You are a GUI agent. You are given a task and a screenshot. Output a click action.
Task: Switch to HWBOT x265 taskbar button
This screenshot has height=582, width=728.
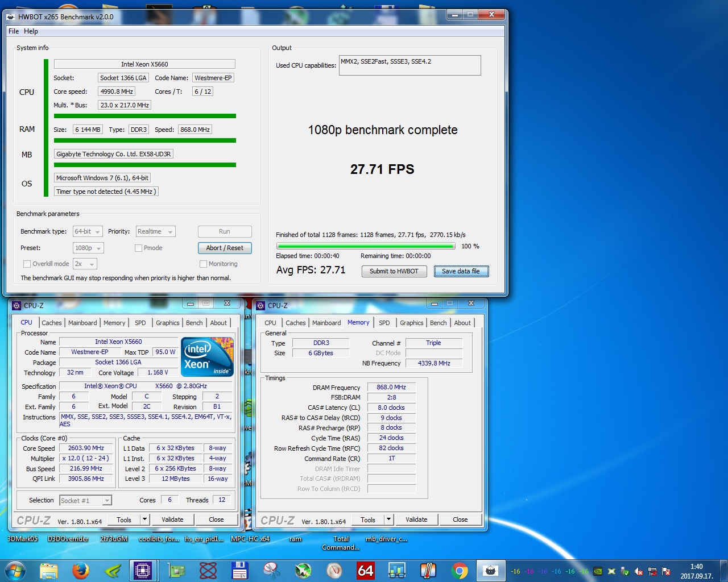click(x=490, y=570)
